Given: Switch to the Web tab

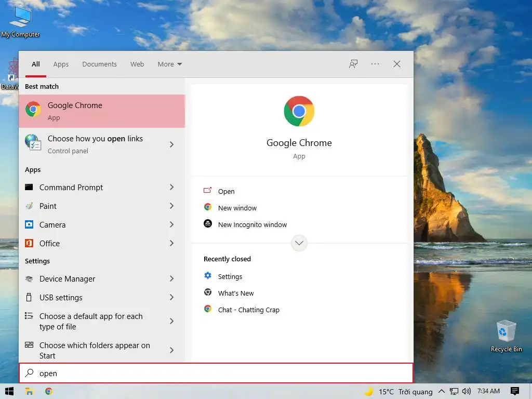Looking at the screenshot, I should click(137, 64).
